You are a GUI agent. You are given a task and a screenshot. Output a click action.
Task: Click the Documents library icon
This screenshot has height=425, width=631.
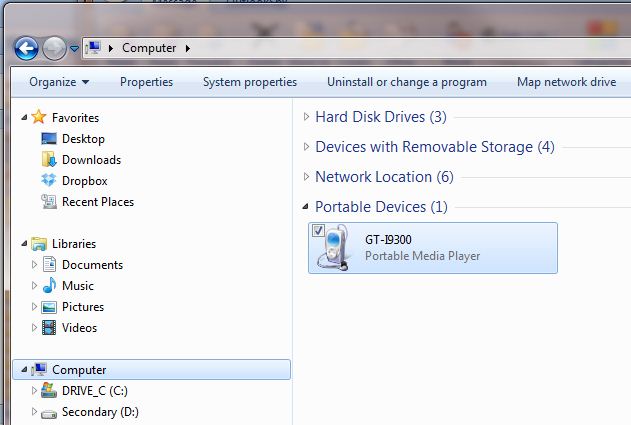(49, 264)
